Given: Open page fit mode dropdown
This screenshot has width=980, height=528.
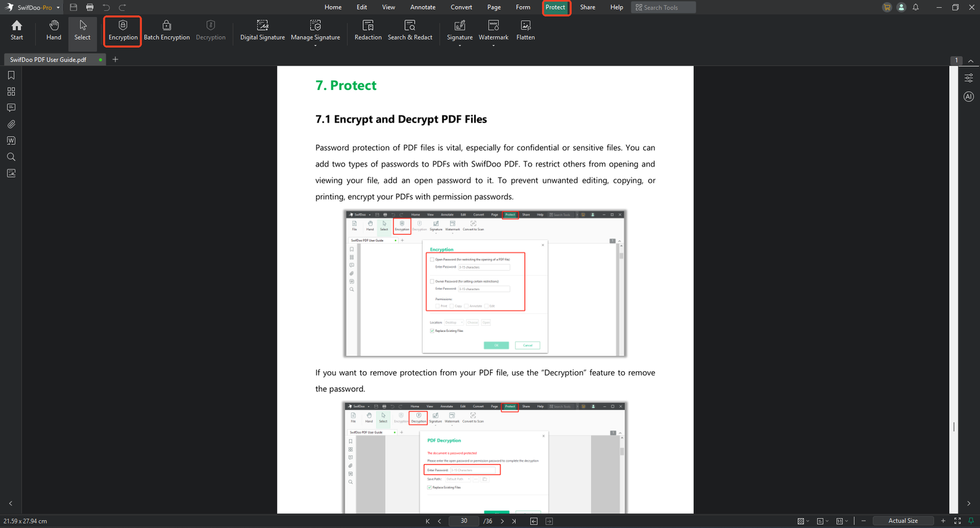Looking at the screenshot, I should coord(842,521).
